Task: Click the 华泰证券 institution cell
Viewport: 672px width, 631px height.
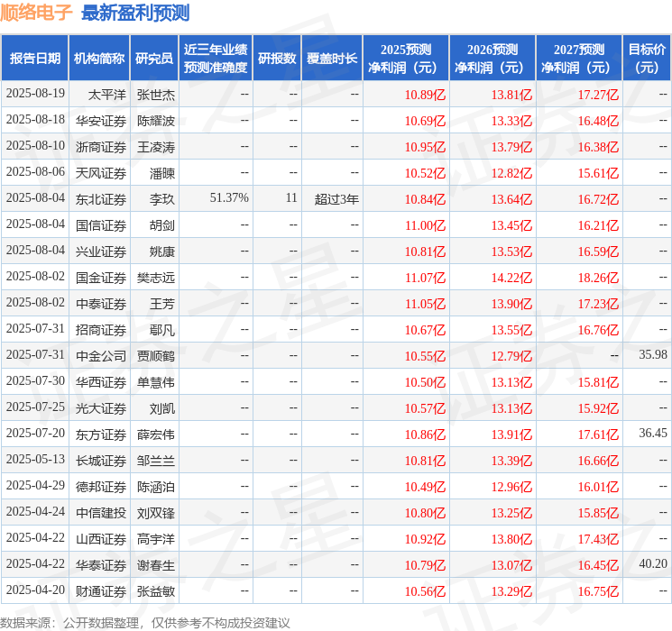Action: pyautogui.click(x=101, y=565)
